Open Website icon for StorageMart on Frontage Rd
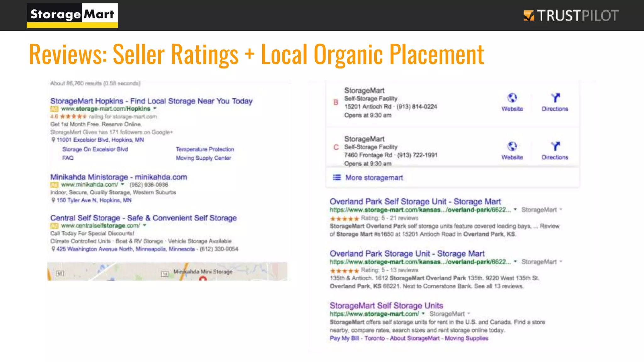The width and height of the screenshot is (644, 362). 512,146
